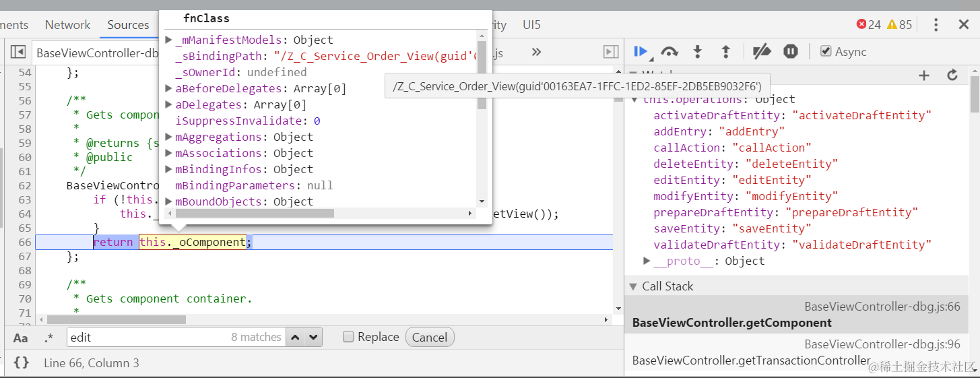The height and width of the screenshot is (378, 980).
Task: Show the file navigator pane
Action: click(x=18, y=52)
